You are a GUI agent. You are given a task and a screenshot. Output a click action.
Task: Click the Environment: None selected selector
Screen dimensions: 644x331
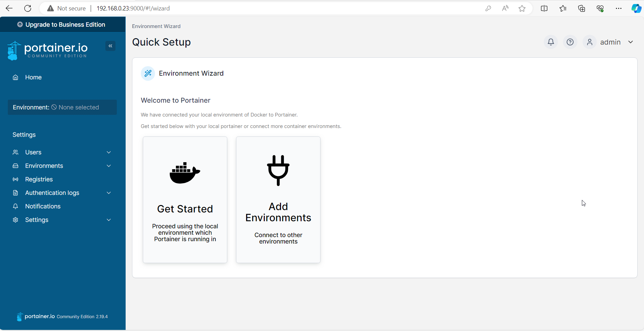click(62, 107)
